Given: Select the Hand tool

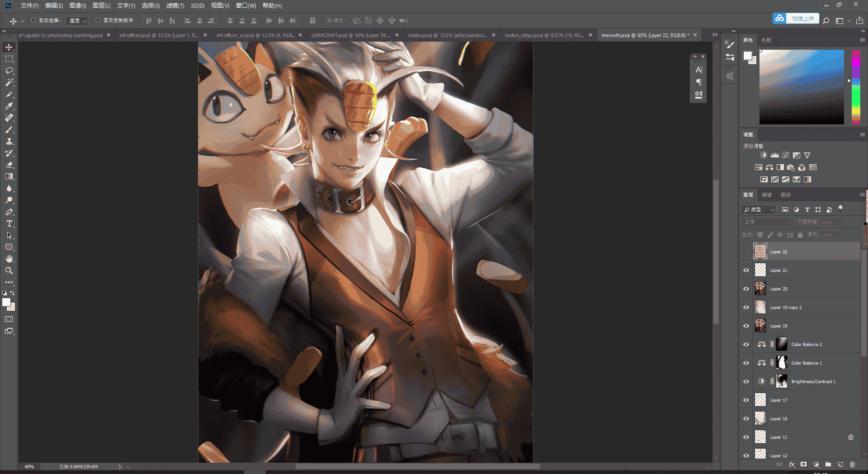Looking at the screenshot, I should click(x=9, y=259).
